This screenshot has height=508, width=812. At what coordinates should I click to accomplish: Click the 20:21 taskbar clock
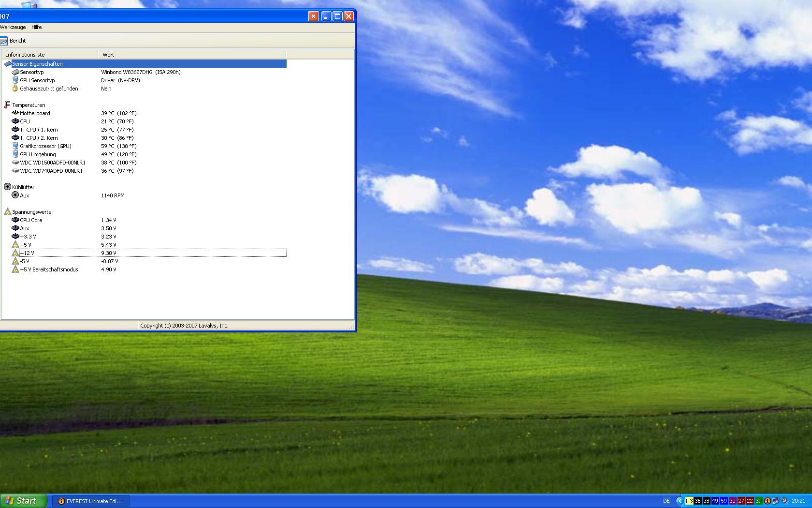(x=798, y=501)
